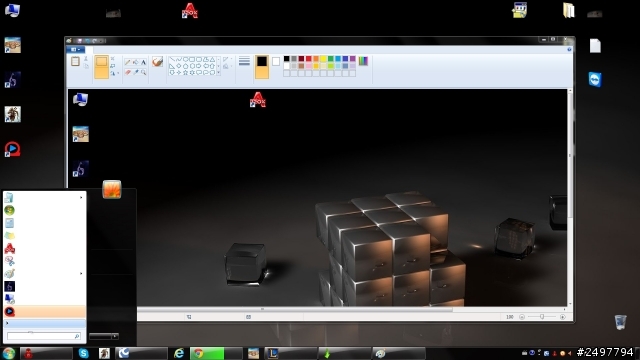Screen dimensions: 640x360
Task: Pick the red color swatch
Action: (309, 59)
